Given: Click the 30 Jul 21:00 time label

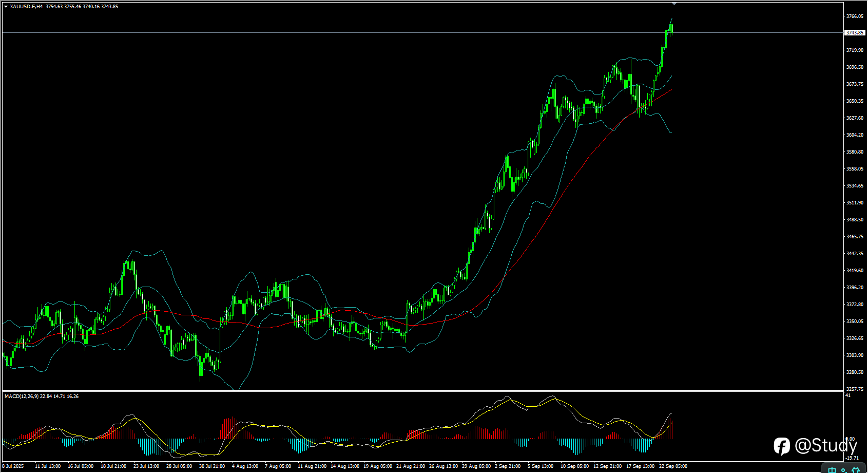Looking at the screenshot, I should 212,466.
